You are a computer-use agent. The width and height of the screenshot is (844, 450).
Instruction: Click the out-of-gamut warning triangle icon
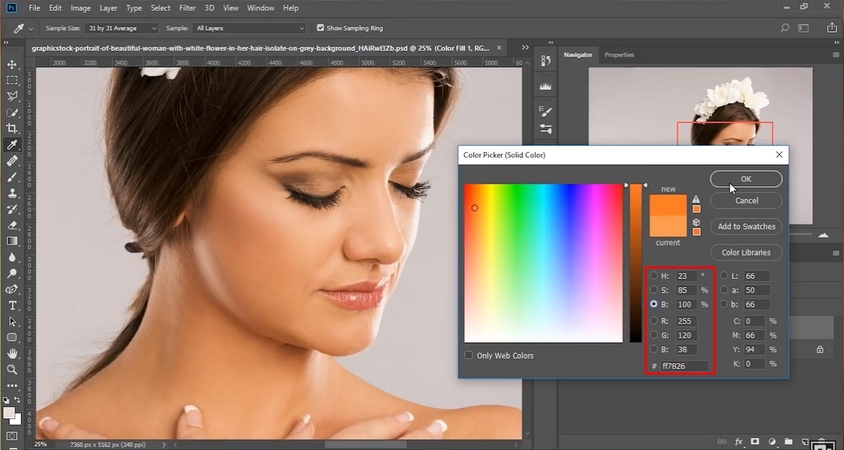pos(696,199)
